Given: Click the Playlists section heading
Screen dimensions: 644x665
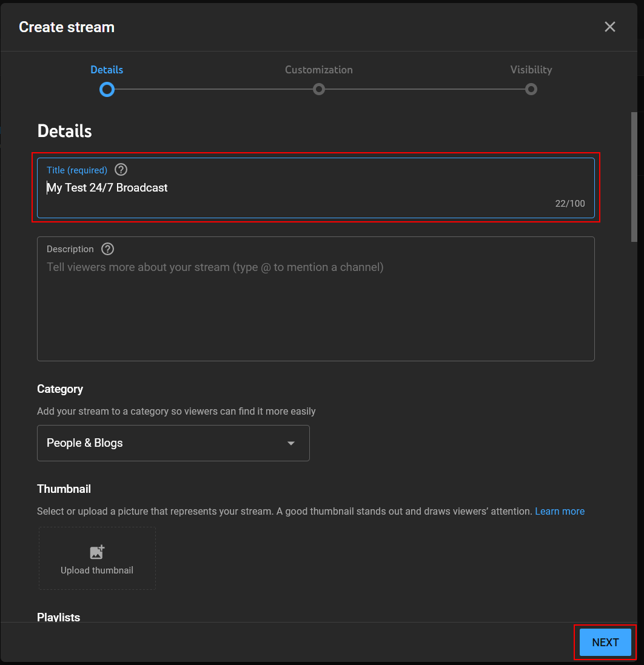Looking at the screenshot, I should tap(59, 617).
